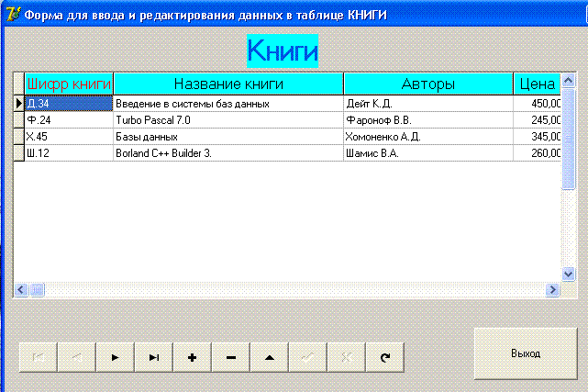
Task: Click the horizontal scrollbar thumb
Action: (37, 289)
